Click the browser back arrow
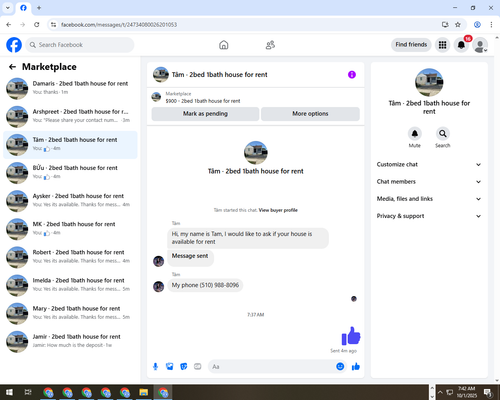Screen dimensions: 500x400 pyautogui.click(x=9, y=24)
